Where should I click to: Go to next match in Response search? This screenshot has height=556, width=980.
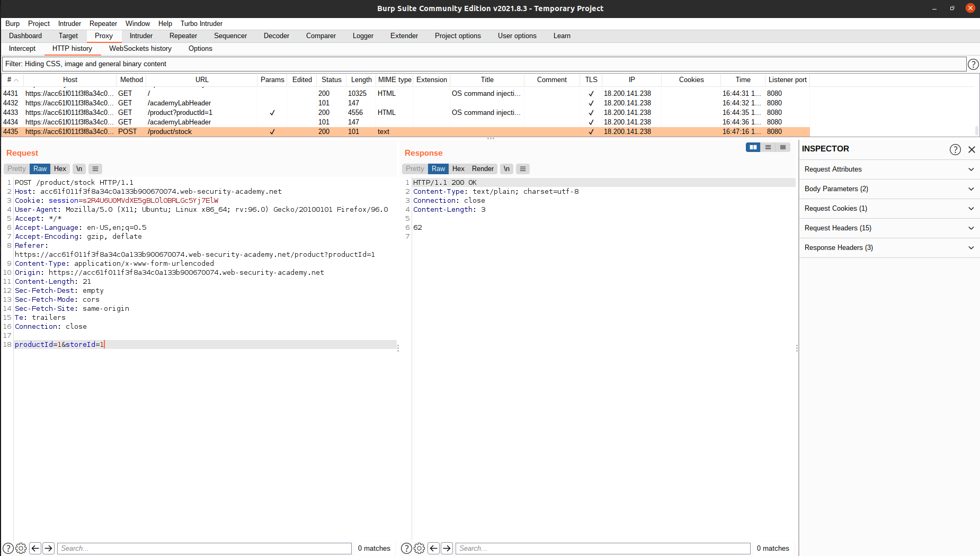click(x=447, y=548)
